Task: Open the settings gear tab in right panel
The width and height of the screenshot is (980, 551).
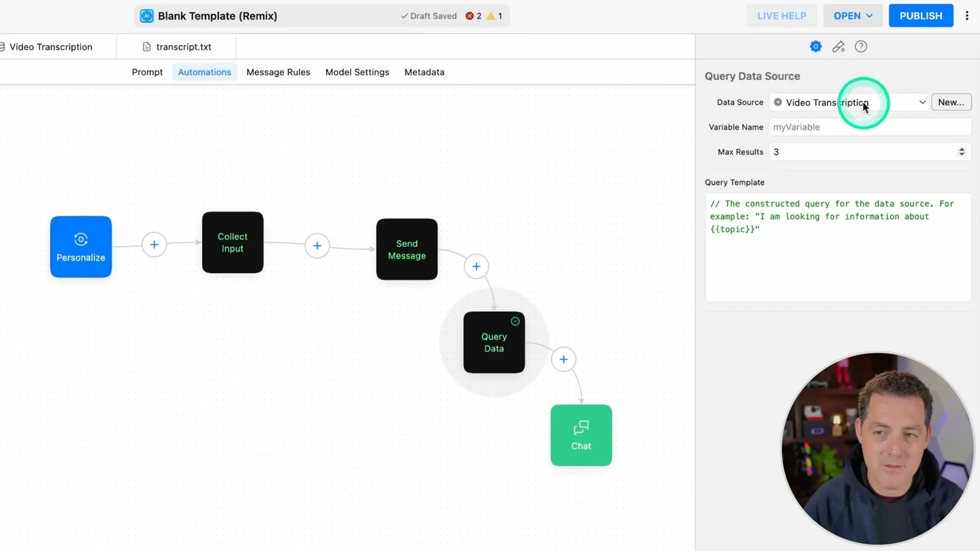Action: coord(815,47)
